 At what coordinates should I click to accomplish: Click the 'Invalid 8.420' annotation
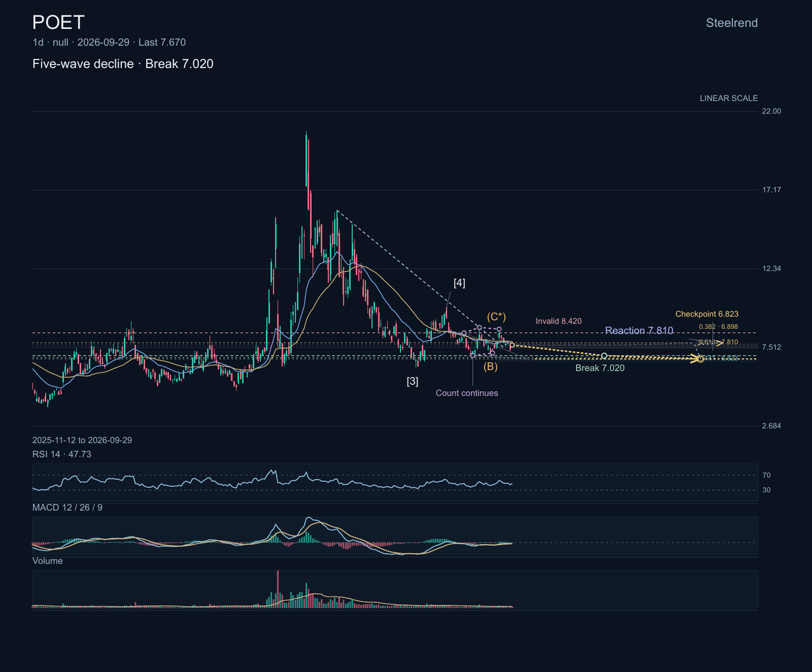tap(558, 321)
